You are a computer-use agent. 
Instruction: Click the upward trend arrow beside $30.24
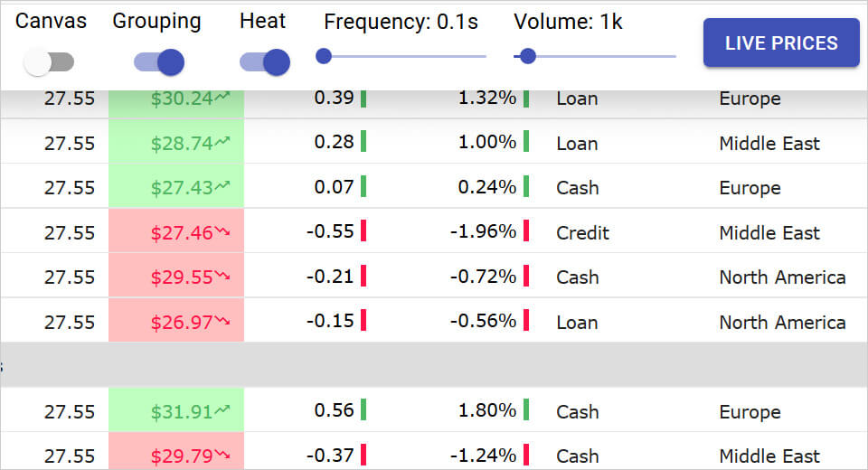pyautogui.click(x=223, y=98)
